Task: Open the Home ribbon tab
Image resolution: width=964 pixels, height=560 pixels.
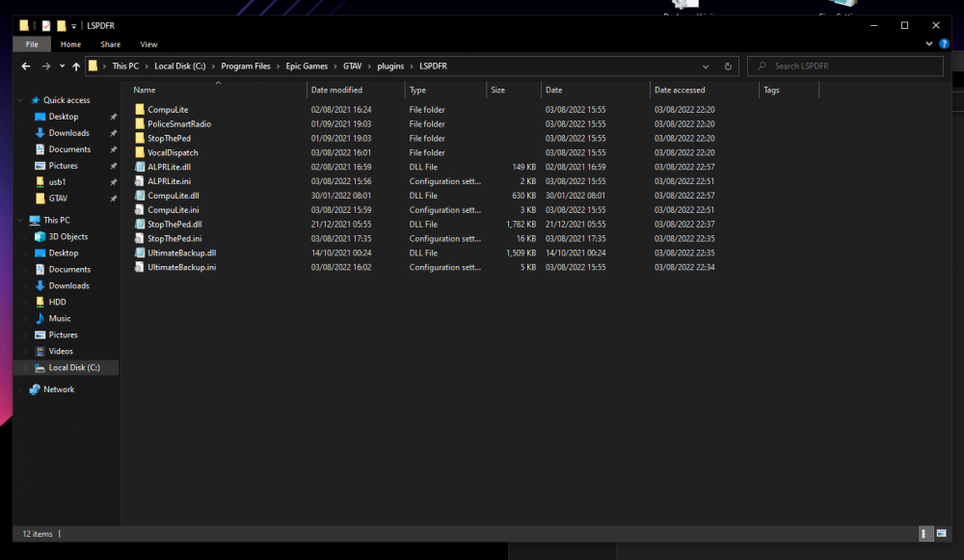Action: 70,44
